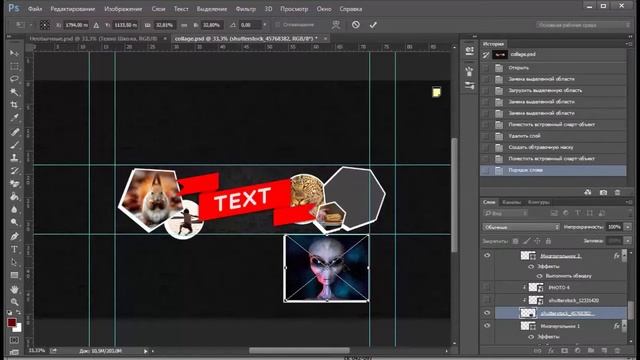The height and width of the screenshot is (360, 640).
Task: Swap foreground and background colors arrow
Action: point(18,313)
